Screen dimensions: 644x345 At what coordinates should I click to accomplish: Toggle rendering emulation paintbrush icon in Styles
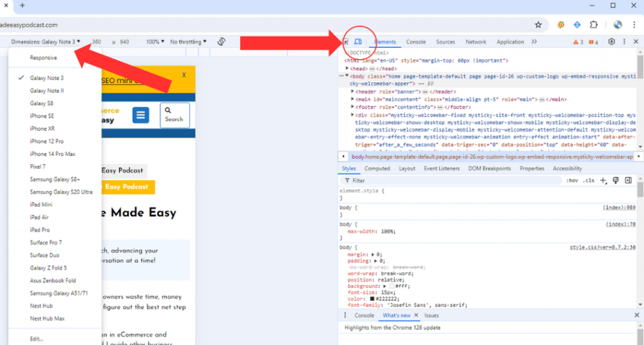click(615, 180)
